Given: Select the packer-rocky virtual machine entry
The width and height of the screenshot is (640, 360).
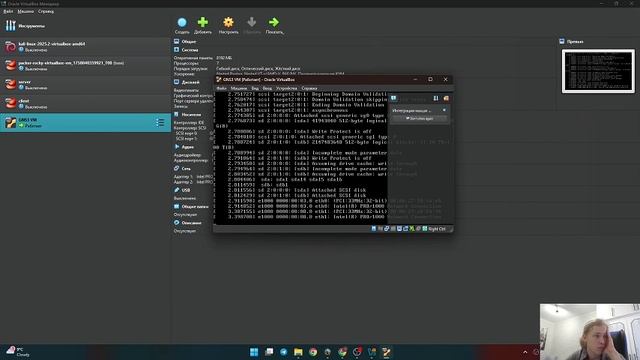Looking at the screenshot, I should [x=85, y=66].
